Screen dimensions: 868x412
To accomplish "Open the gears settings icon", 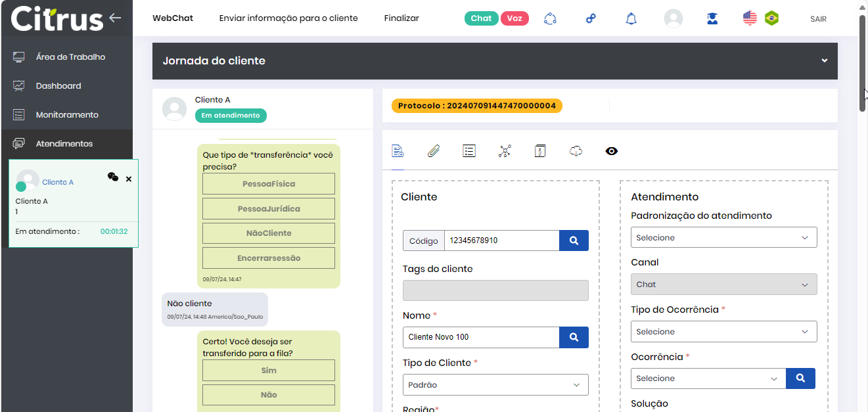I will click(x=591, y=18).
